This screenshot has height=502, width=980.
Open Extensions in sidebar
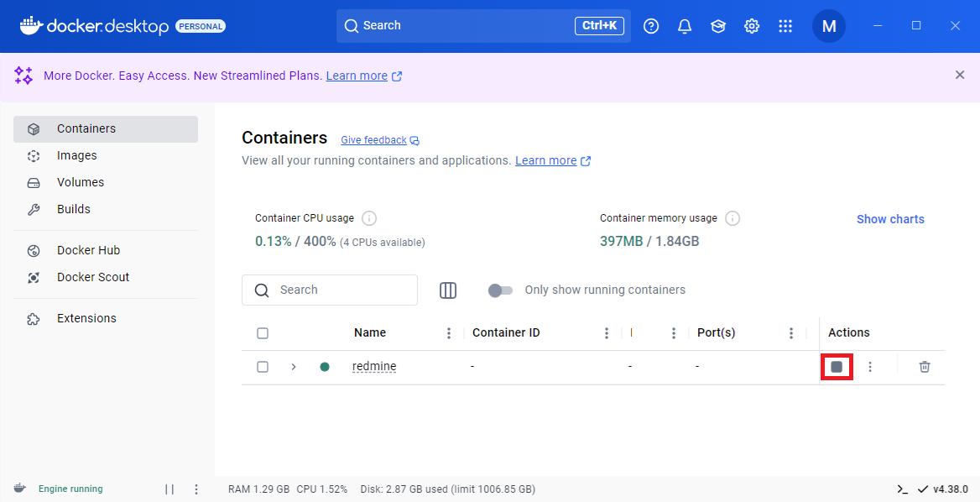click(106, 319)
